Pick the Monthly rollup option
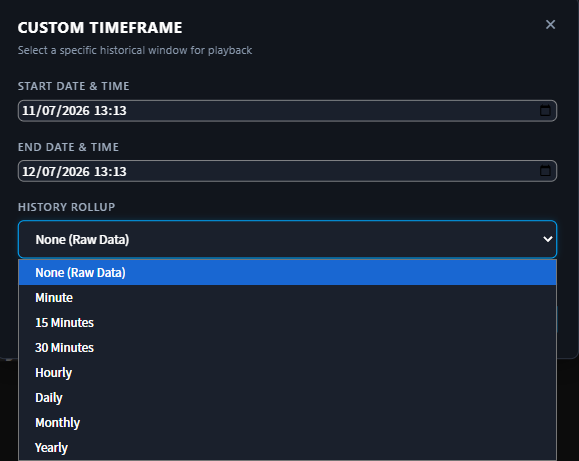 (x=287, y=423)
